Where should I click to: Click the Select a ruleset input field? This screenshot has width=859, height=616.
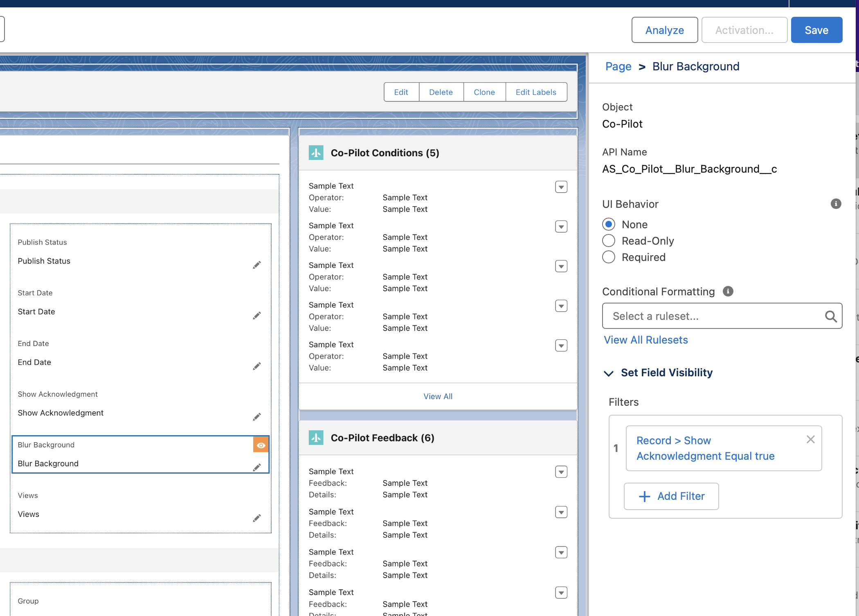pyautogui.click(x=712, y=316)
